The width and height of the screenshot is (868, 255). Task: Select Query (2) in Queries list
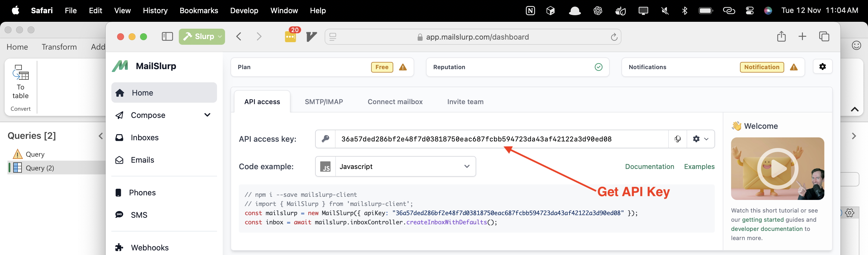click(57, 168)
